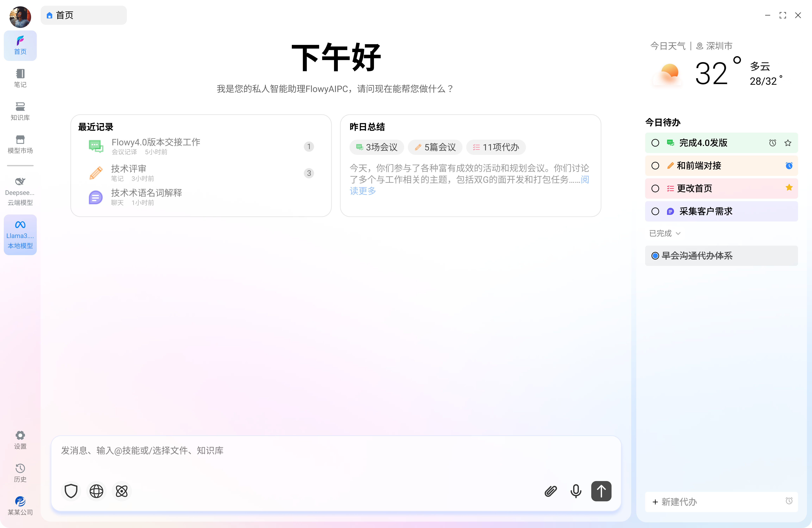Open the 知识库 (Knowledge base) sidebar icon
Screen dimensions: 812x528
point(20,111)
